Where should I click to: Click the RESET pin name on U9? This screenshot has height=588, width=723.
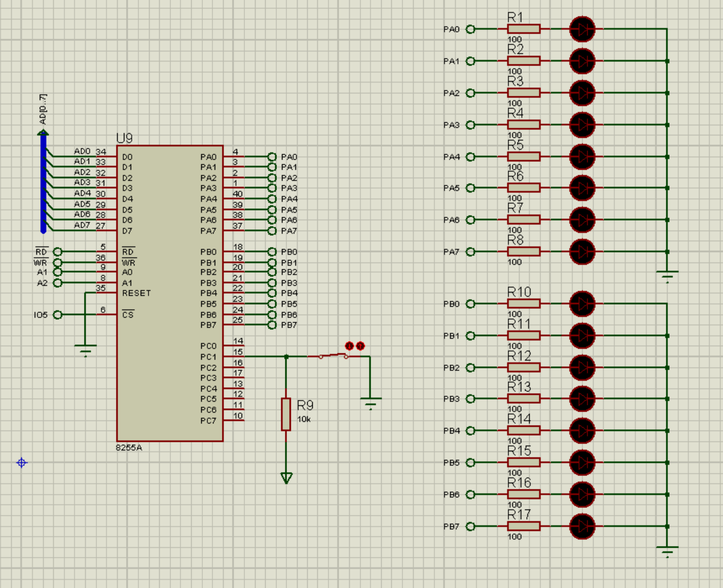tap(136, 293)
